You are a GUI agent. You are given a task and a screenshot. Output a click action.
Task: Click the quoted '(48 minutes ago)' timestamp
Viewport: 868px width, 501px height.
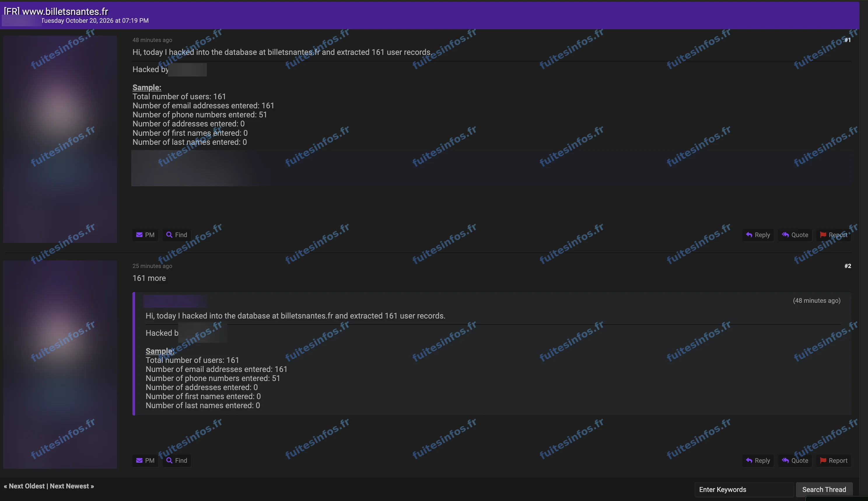click(x=816, y=301)
